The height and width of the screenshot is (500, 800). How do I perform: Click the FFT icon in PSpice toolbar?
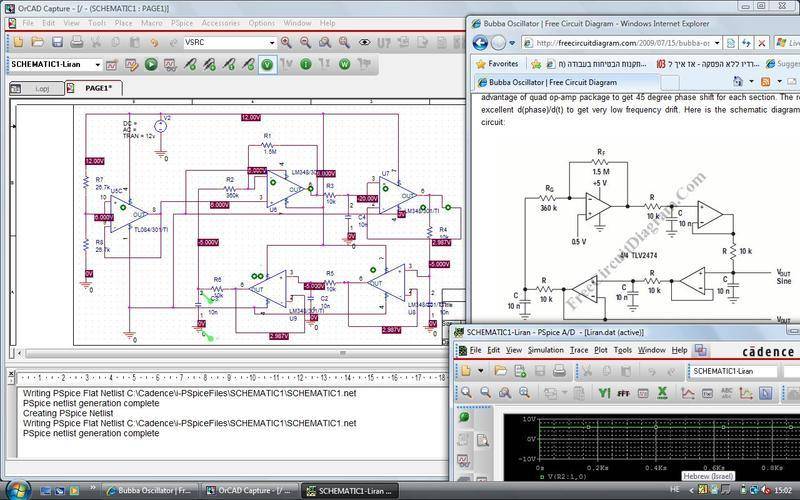pos(623,394)
